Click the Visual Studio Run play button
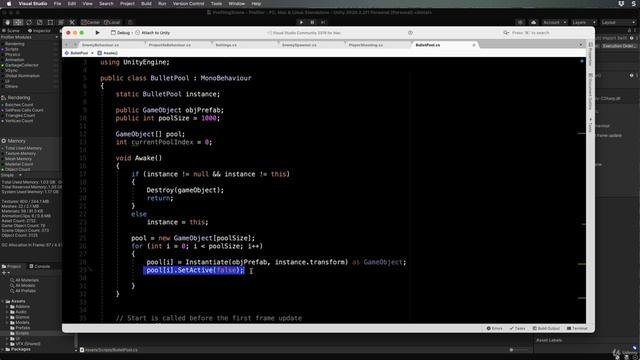The height and width of the screenshot is (360, 640). (97, 33)
